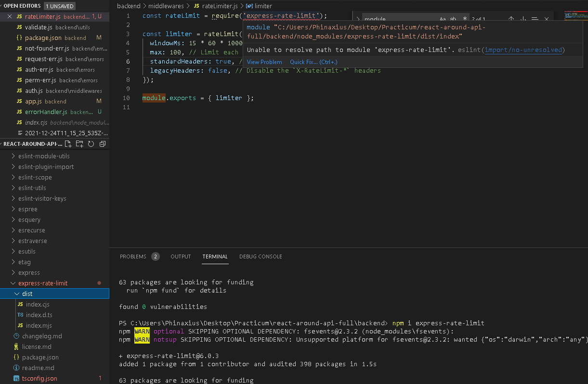Close the find widget
Viewport: 588px width, 384px height.
pos(546,18)
